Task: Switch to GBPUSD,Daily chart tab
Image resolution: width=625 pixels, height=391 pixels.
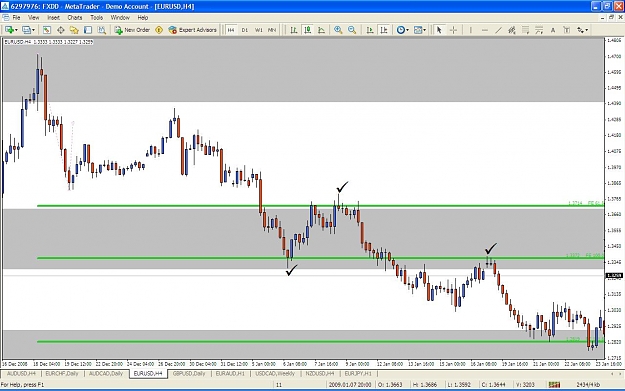Action: [x=189, y=373]
